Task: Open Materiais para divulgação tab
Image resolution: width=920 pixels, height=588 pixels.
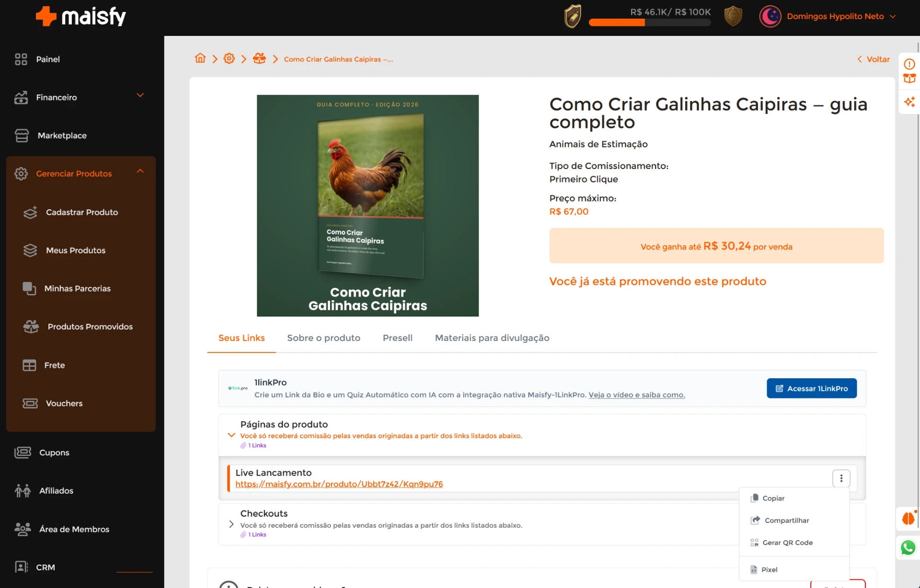Action: [492, 338]
